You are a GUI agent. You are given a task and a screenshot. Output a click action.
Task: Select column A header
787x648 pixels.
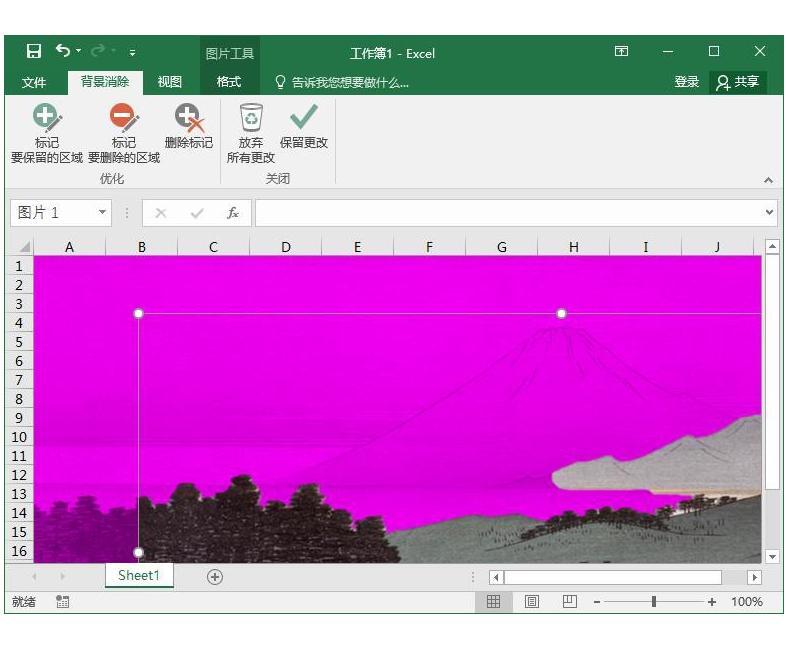click(x=69, y=247)
